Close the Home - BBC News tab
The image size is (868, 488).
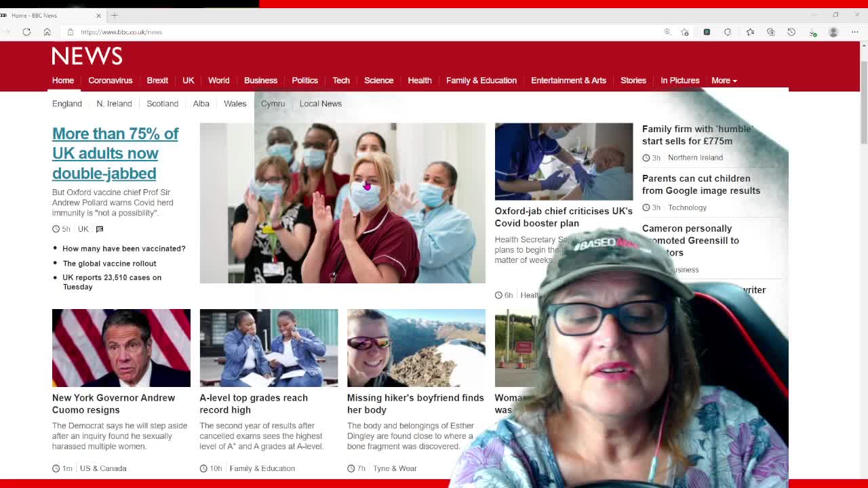point(98,15)
